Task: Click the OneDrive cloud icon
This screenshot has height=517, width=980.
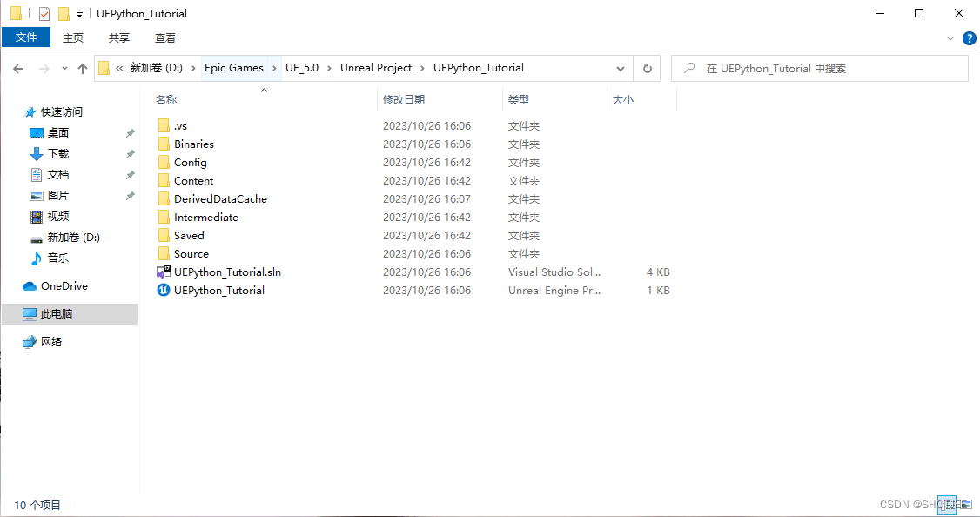Action: (30, 286)
